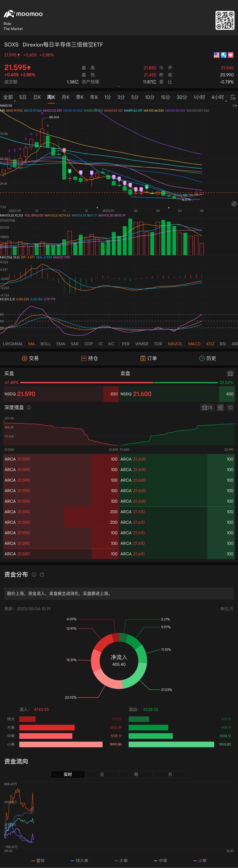Tap the moomoo logo
Screen dimensions: 238x868
coord(23,14)
